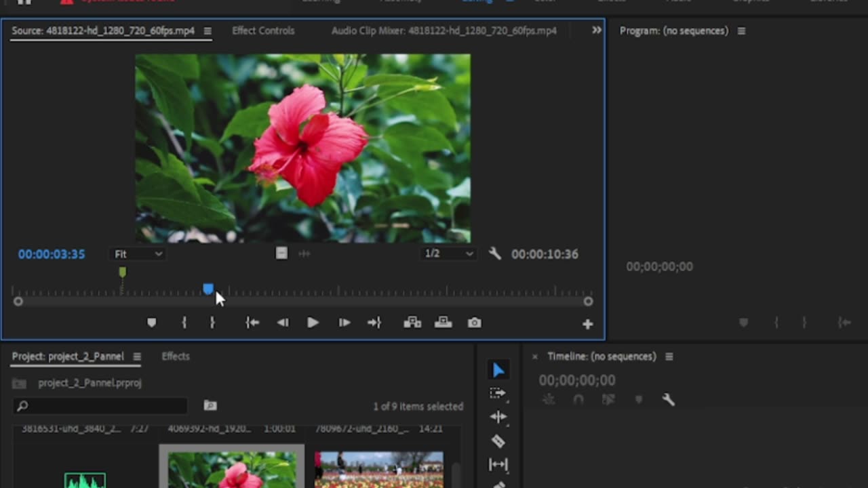Select the Slip tool
The image size is (868, 488).
[x=498, y=464]
